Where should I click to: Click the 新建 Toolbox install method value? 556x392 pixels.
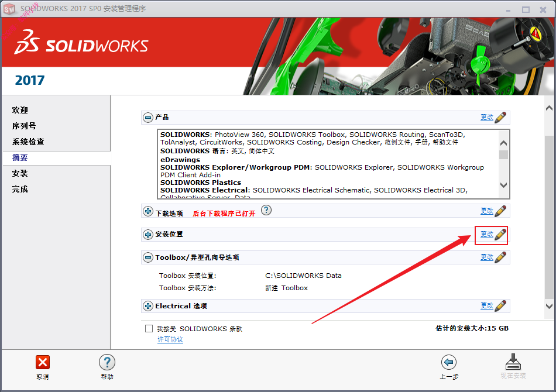pyautogui.click(x=287, y=288)
